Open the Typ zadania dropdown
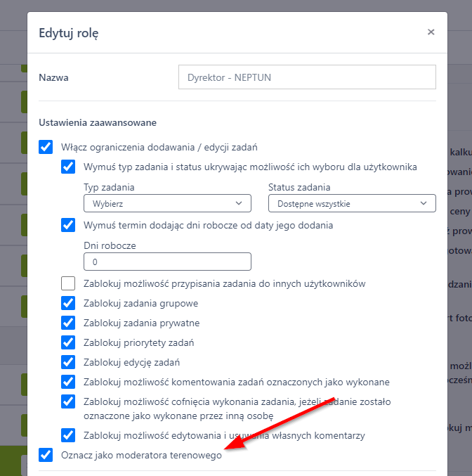The image size is (472, 476). click(166, 204)
